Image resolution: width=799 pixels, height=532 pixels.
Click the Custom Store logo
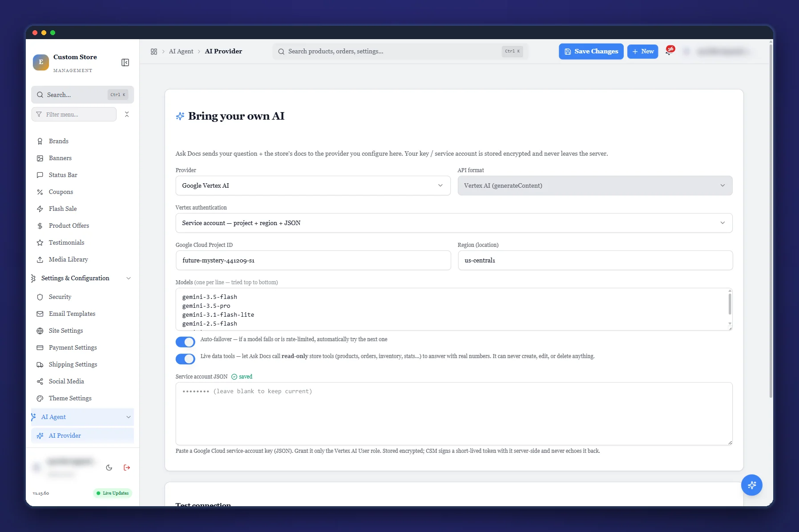pyautogui.click(x=41, y=62)
